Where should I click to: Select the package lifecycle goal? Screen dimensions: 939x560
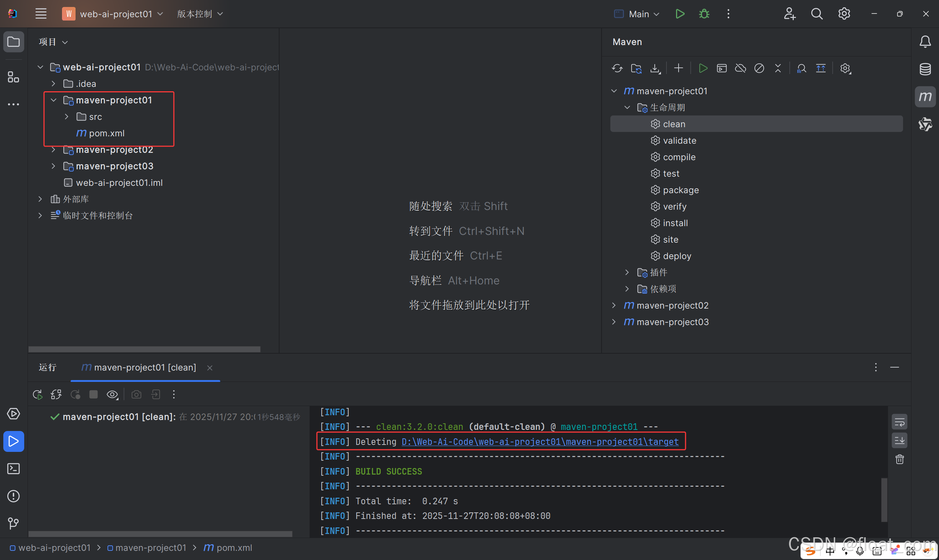click(x=681, y=190)
